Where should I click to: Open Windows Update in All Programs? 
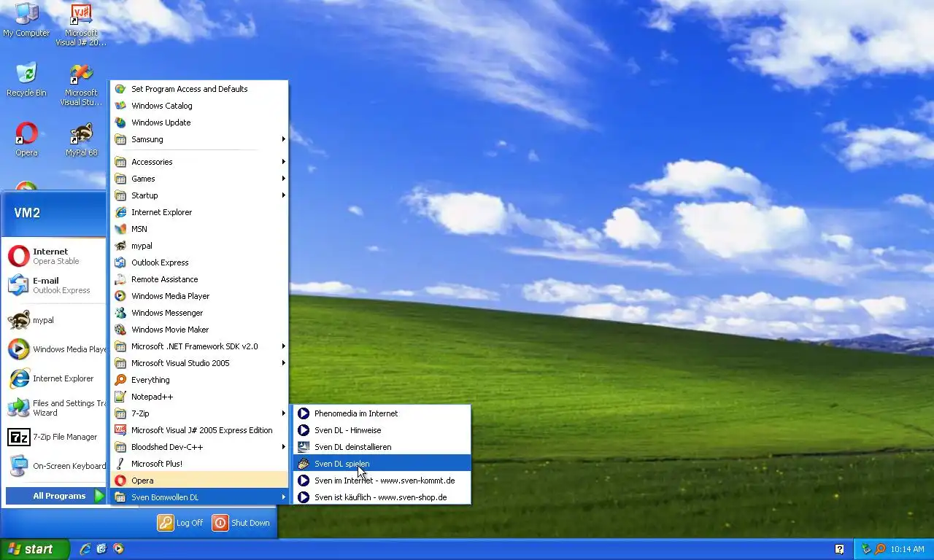199,122
